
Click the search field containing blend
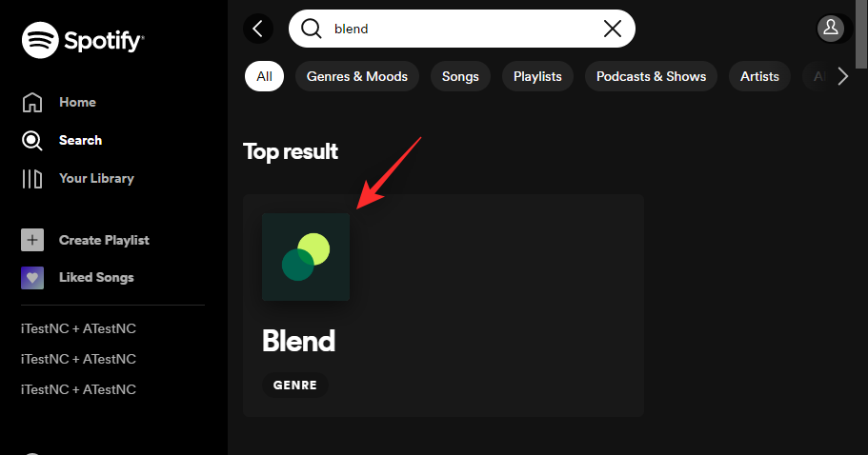pos(462,29)
